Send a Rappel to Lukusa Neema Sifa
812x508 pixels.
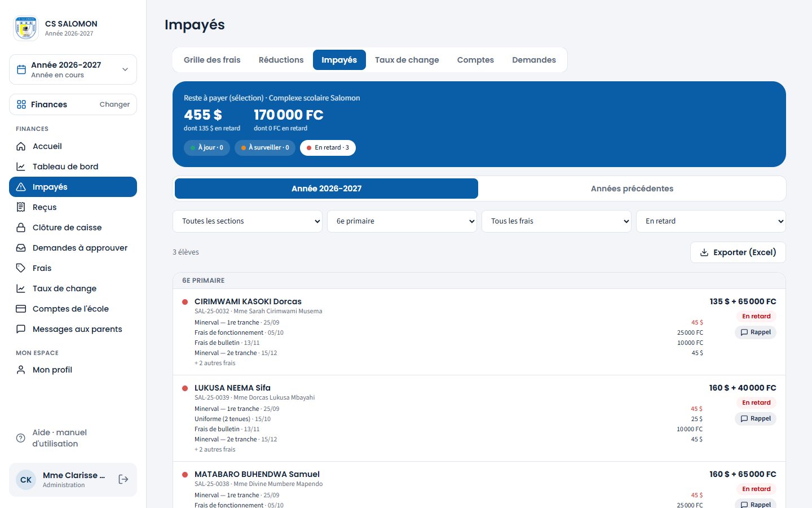(x=756, y=419)
